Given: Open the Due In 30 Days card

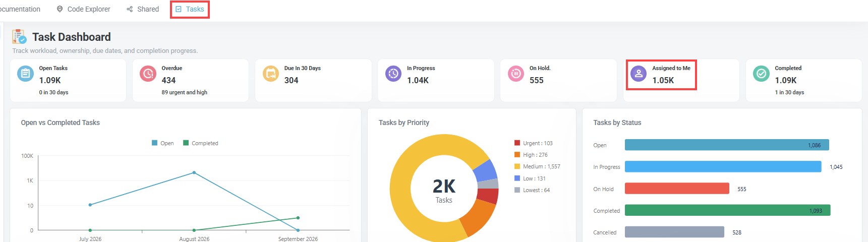Looking at the screenshot, I should pos(313,80).
